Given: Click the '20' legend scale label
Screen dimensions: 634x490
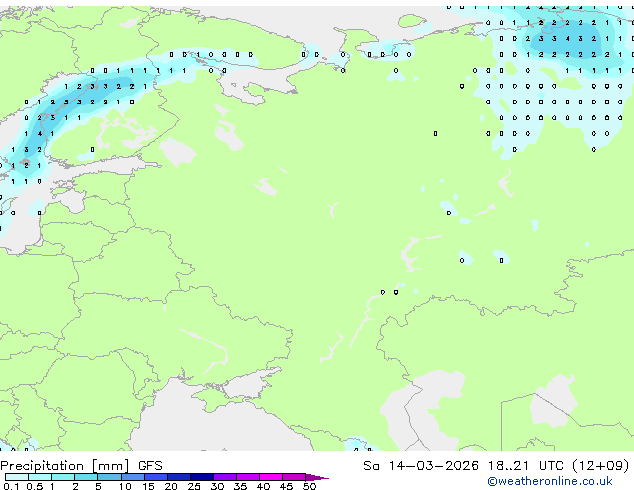Looking at the screenshot, I should [x=171, y=486].
